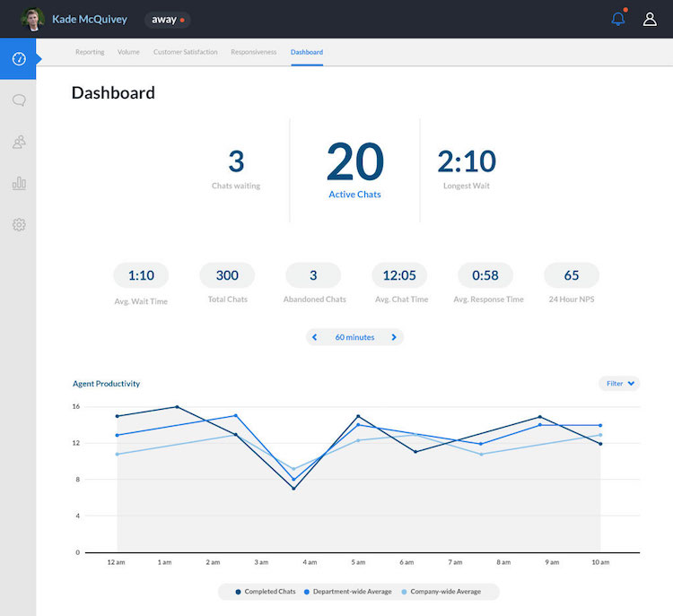The width and height of the screenshot is (673, 616).
Task: Switch to the Customer Satisfaction tab
Action: (x=185, y=52)
